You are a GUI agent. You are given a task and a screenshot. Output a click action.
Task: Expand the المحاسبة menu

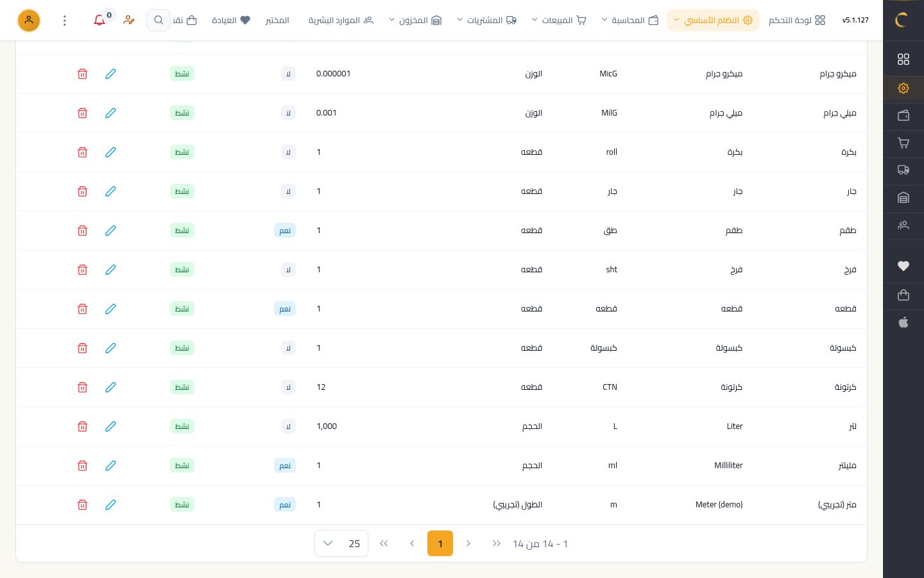630,21
